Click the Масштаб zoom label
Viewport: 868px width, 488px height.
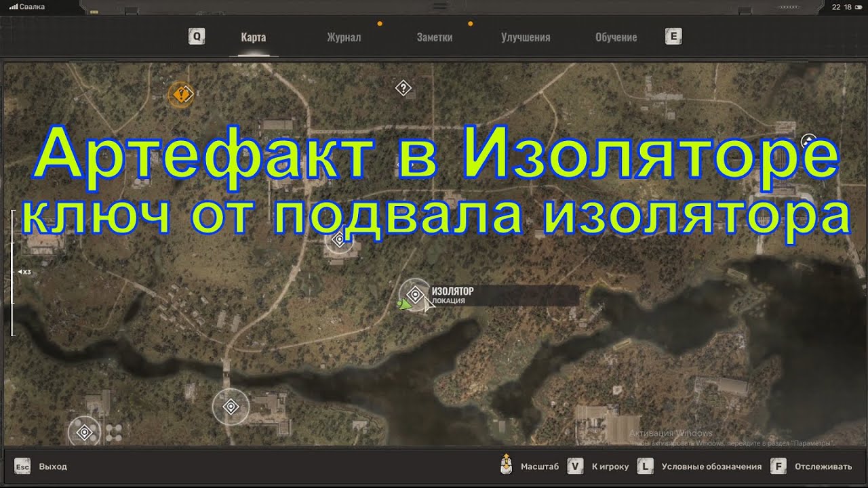coord(540,466)
